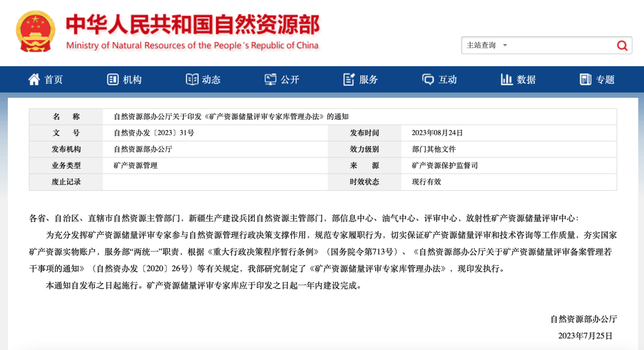This screenshot has width=644, height=350.
Task: Click the 公开 disclosure screen icon
Action: pos(270,79)
